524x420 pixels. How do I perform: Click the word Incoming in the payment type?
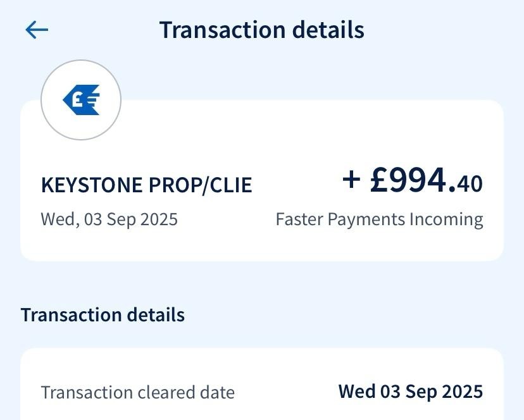tap(446, 219)
